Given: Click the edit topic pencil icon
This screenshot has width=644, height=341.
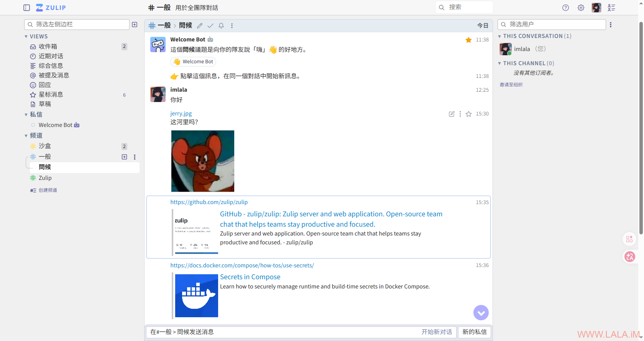Looking at the screenshot, I should click(200, 26).
